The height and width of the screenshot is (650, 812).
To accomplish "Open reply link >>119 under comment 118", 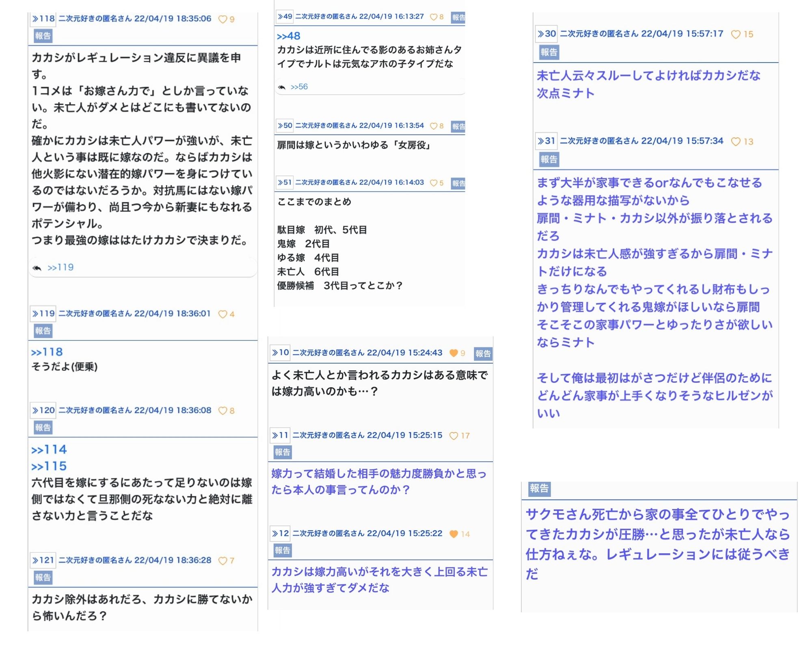I will click(60, 267).
